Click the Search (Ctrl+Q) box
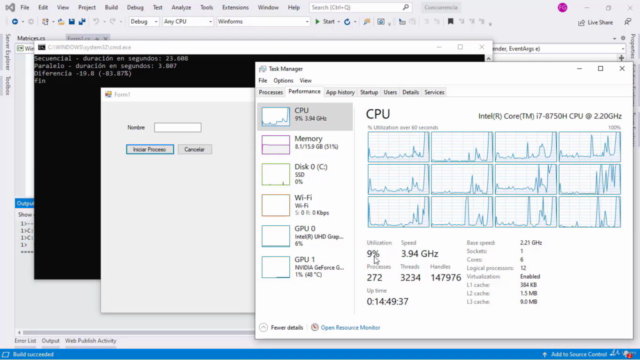The height and width of the screenshot is (360, 640). 360,7
